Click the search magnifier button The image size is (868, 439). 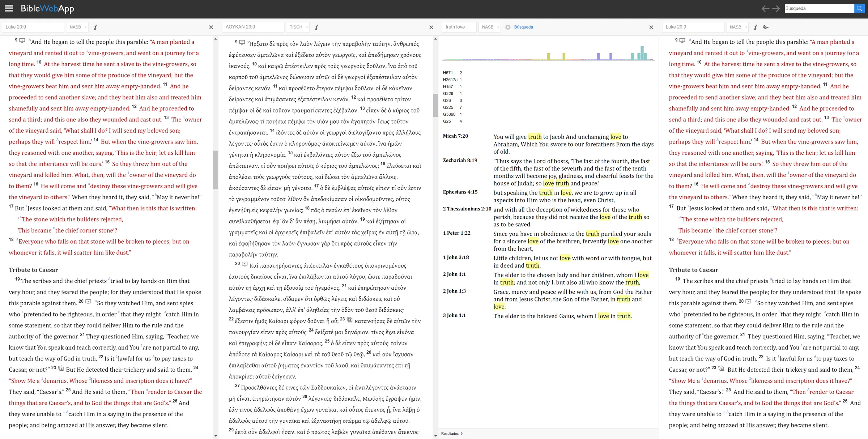[x=860, y=8]
